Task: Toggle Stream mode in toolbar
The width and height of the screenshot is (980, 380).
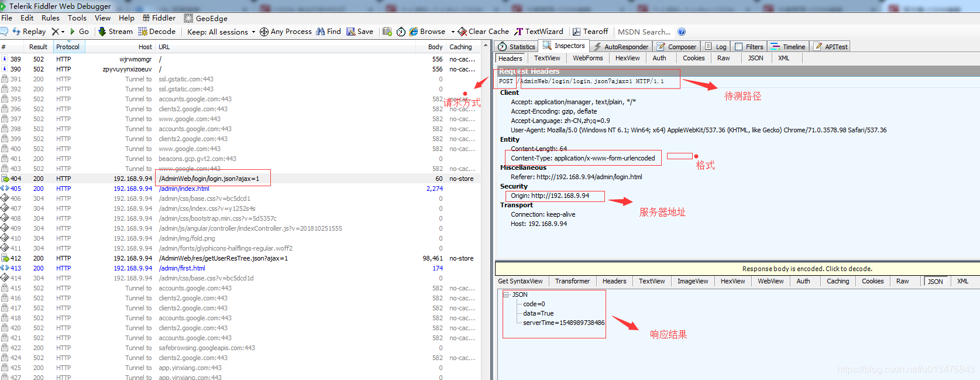Action: [x=115, y=32]
